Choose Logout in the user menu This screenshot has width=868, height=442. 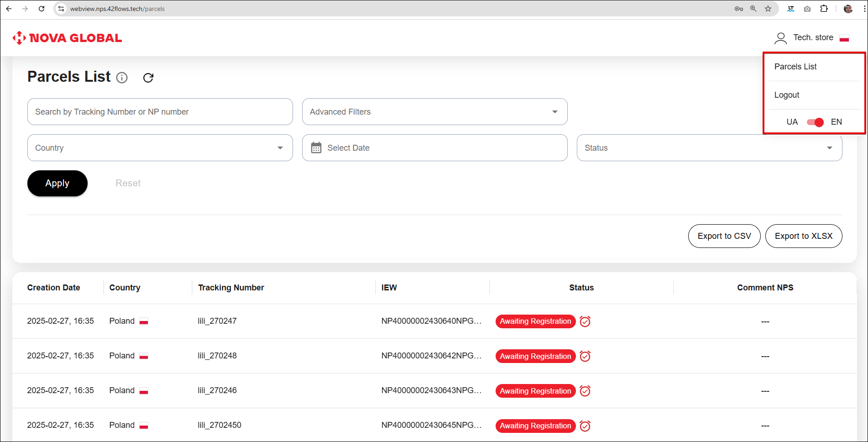pos(787,95)
